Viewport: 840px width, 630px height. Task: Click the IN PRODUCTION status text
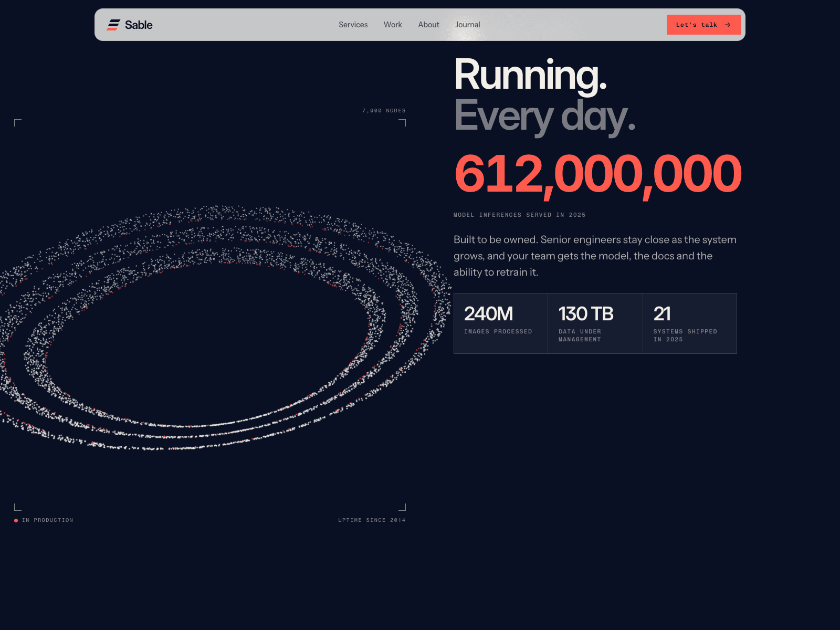click(x=48, y=520)
